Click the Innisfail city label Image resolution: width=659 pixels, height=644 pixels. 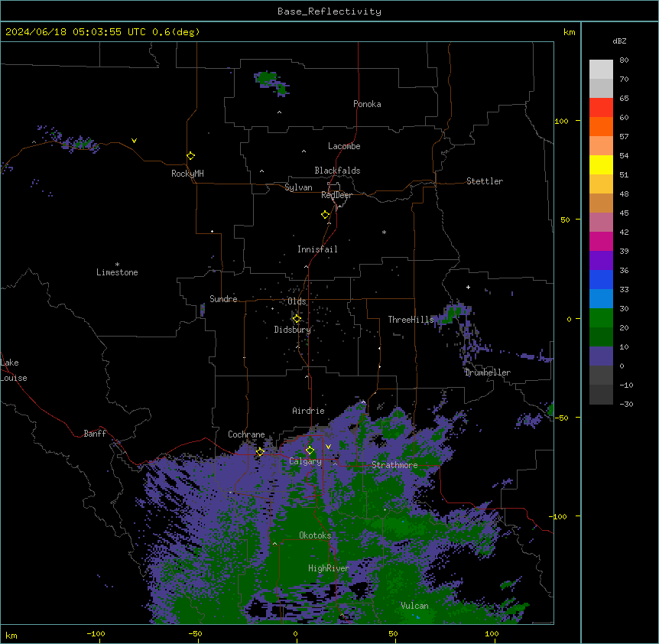[x=317, y=249]
